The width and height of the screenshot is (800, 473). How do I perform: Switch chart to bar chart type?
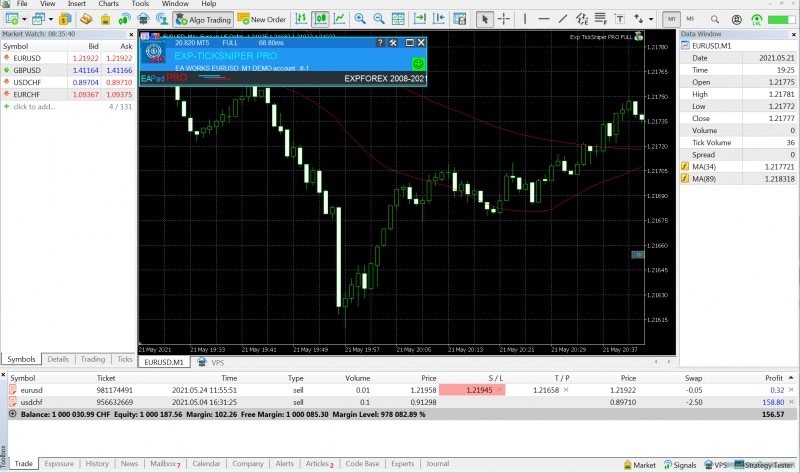click(302, 19)
